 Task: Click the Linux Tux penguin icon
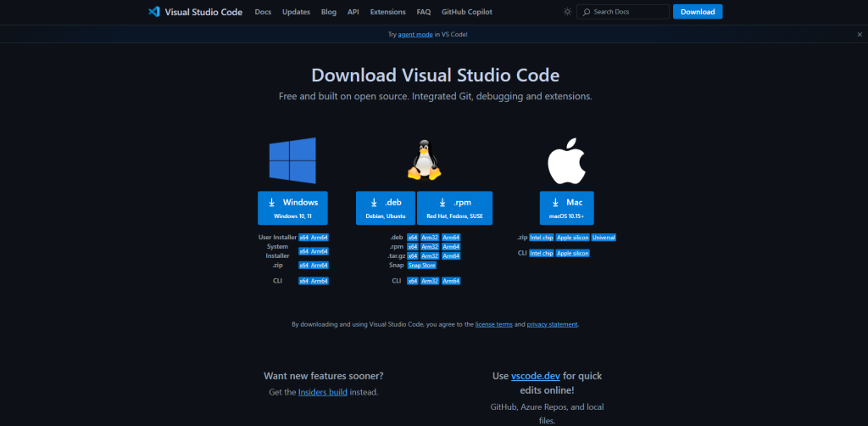[x=424, y=160]
